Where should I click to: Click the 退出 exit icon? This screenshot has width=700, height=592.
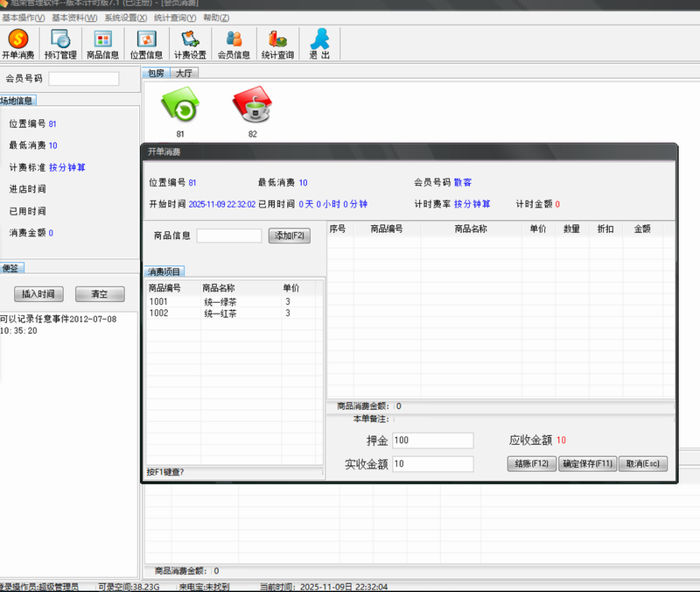pyautogui.click(x=319, y=44)
